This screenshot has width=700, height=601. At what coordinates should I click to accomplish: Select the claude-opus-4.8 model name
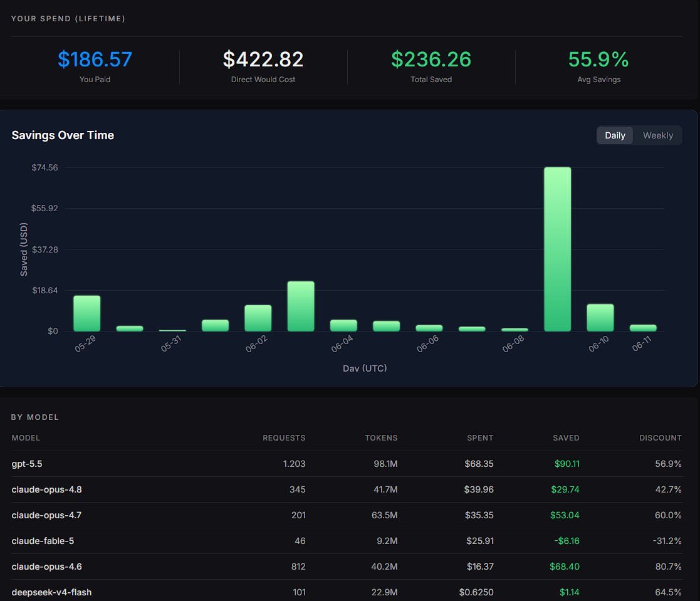point(46,489)
